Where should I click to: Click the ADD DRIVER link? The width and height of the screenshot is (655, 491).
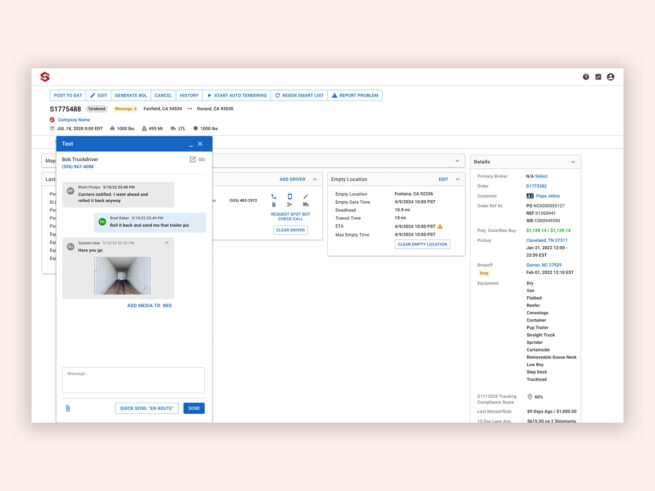click(x=292, y=179)
